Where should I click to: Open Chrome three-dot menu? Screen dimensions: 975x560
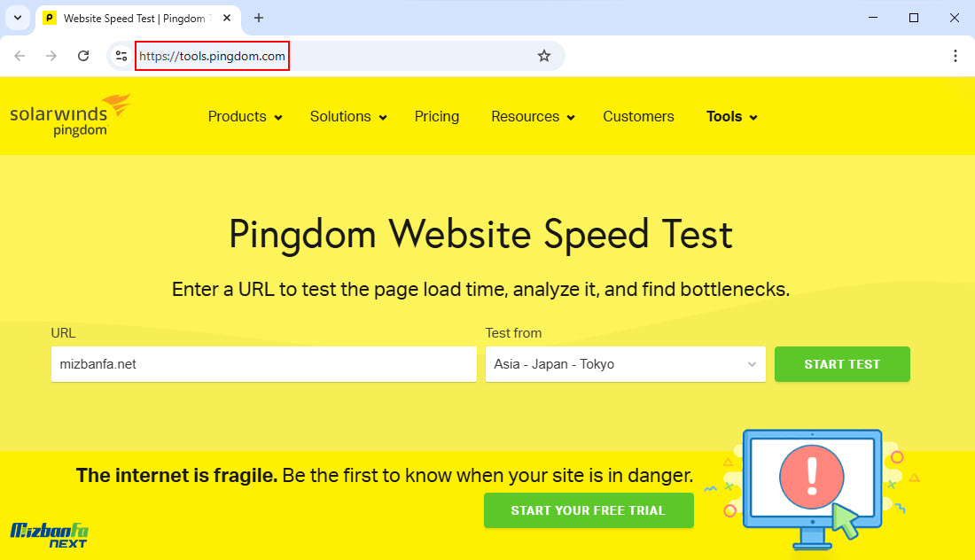(x=955, y=56)
